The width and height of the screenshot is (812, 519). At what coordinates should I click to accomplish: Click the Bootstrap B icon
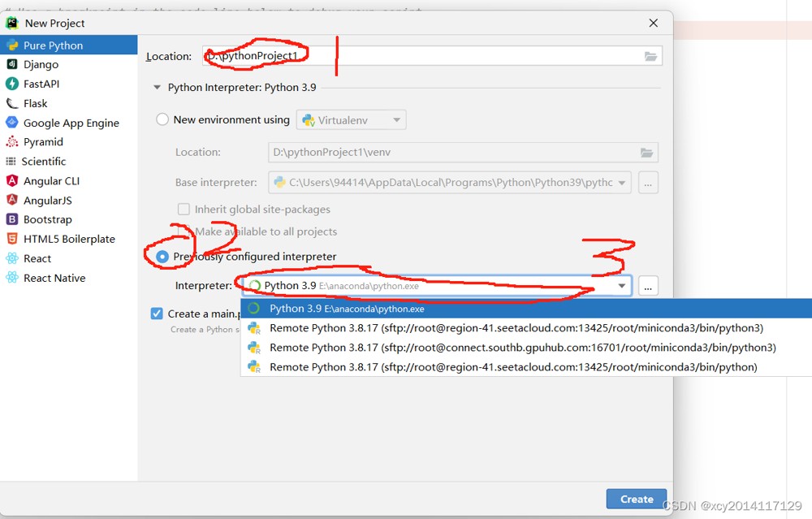[x=12, y=219]
